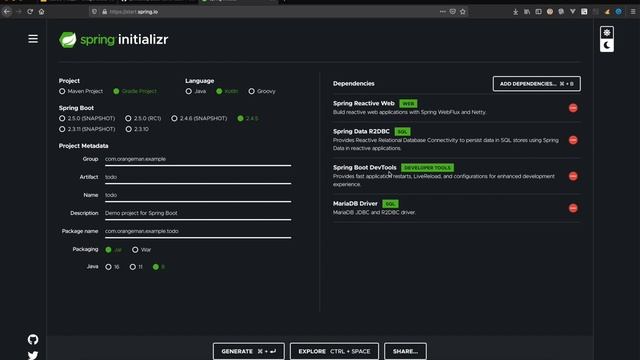Switch to dark theme moon icon
Screen dimensions: 640x360
pos(607,45)
